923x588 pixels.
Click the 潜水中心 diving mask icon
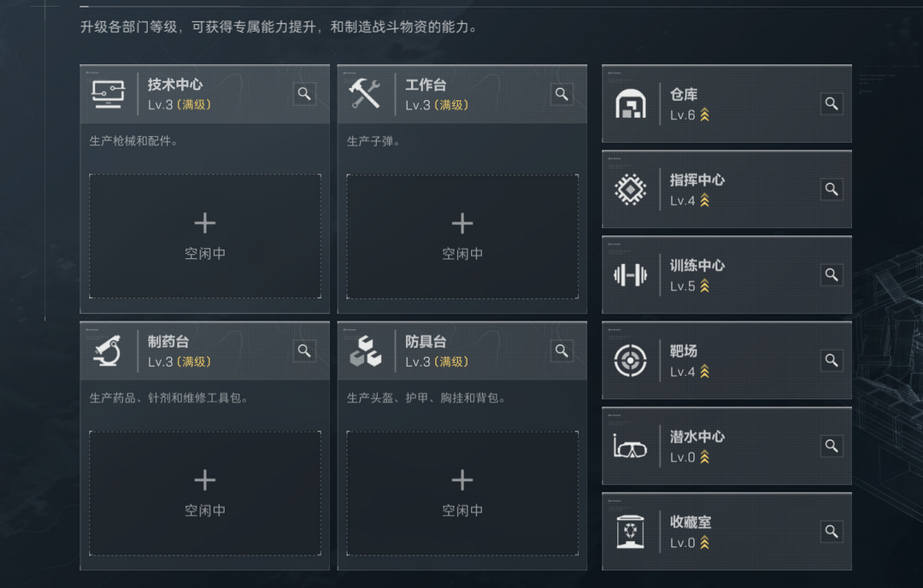coord(631,446)
